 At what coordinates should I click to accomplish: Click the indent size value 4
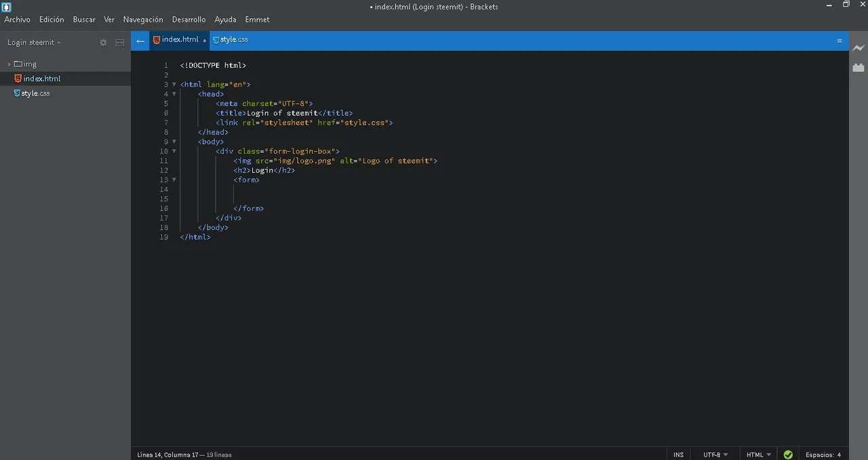[839, 455]
